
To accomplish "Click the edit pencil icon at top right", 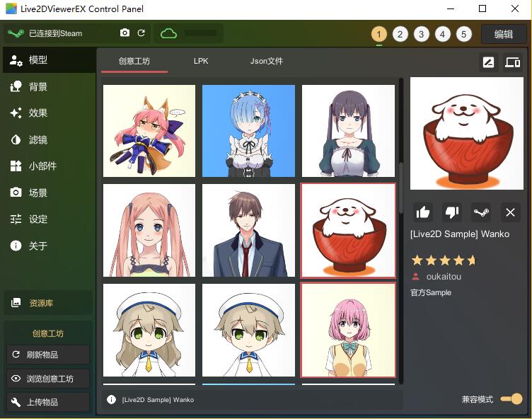I will pos(488,62).
